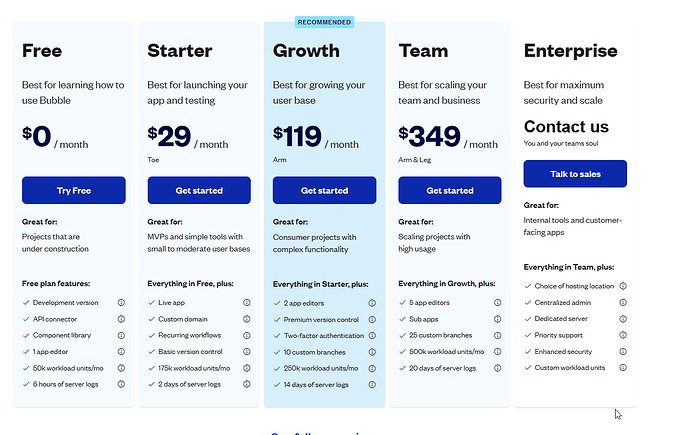Click the Enterprise plan heading
The width and height of the screenshot is (690, 435).
(x=570, y=51)
